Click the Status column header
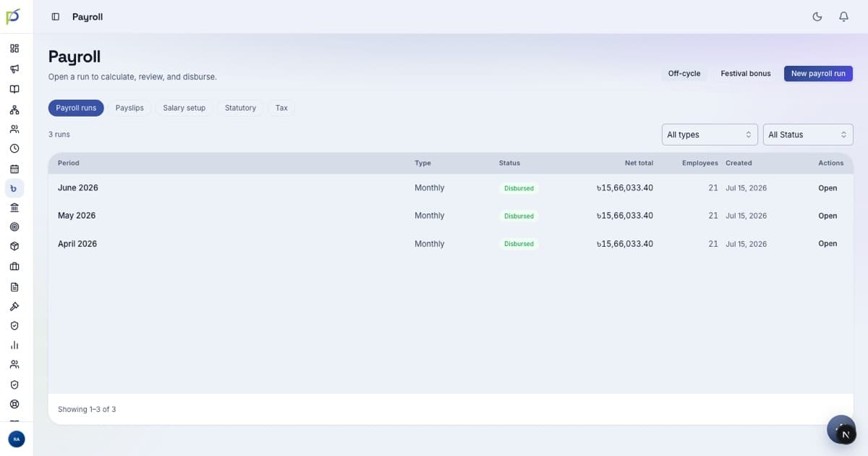This screenshot has width=868, height=456. 509,164
